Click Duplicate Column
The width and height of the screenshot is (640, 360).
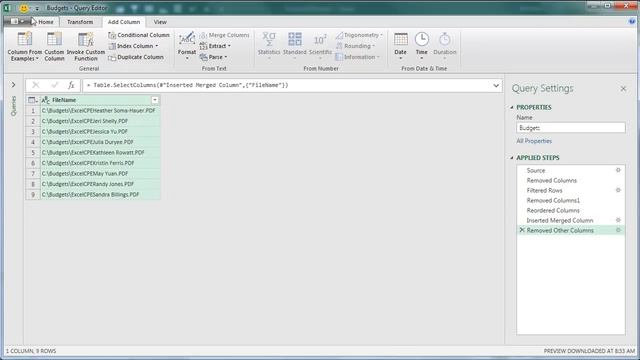pos(136,57)
